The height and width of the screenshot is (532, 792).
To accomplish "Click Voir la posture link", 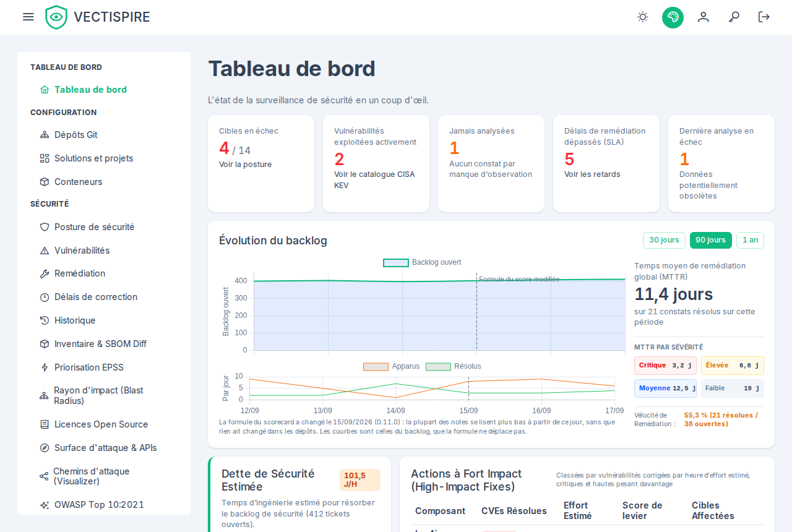I will [245, 165].
